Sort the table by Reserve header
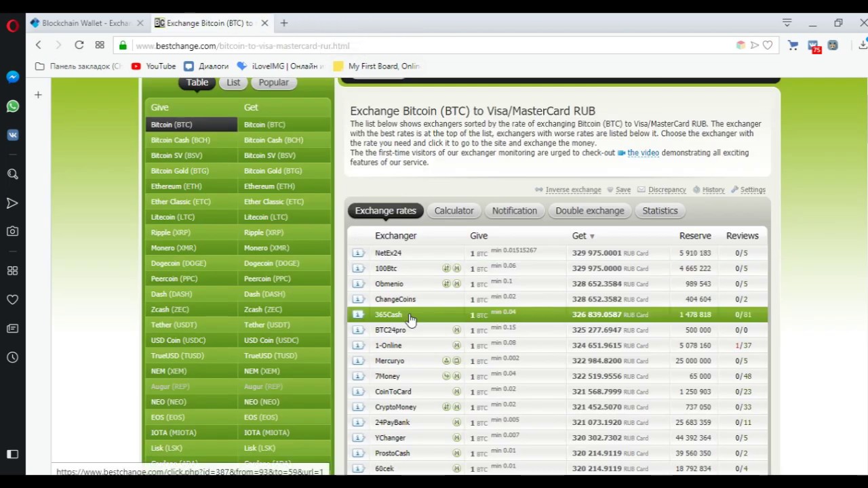This screenshot has height=488, width=868. pos(695,236)
